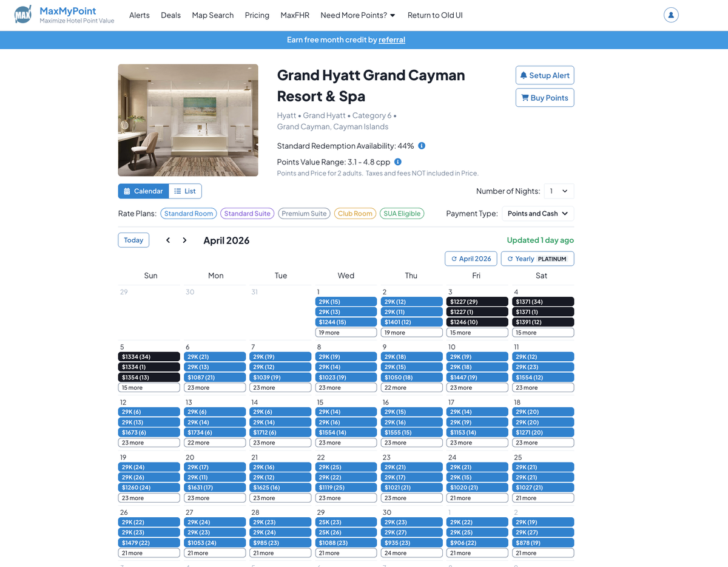Select the $906 (22) rate on May 1
Screen dimensions: 728x567
[x=477, y=543]
